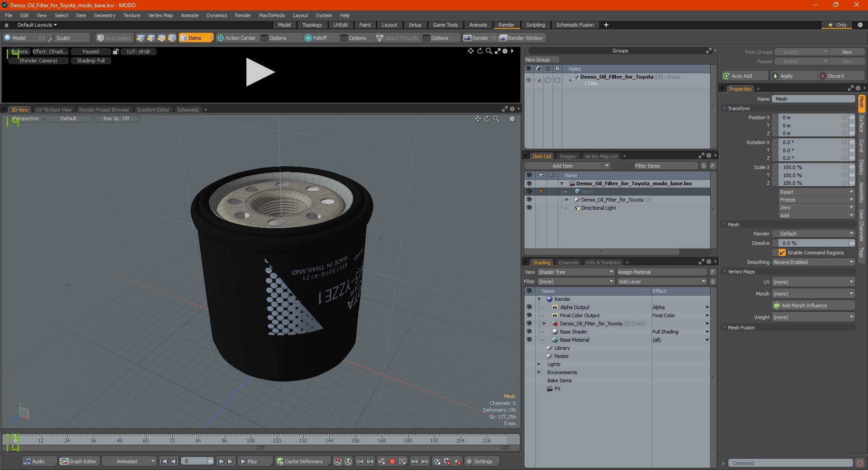Toggle visibility of Base Material
Screen dimensions: 868x470
coord(529,340)
